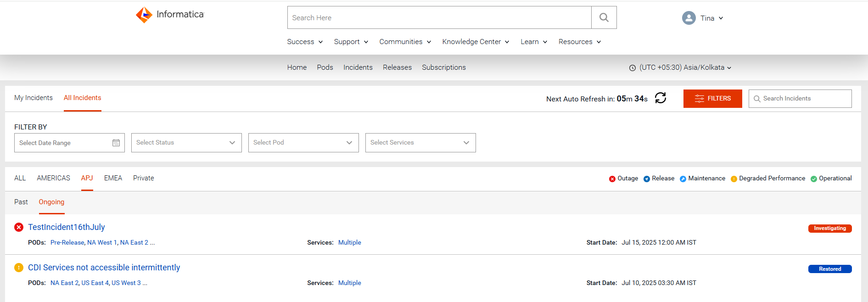
Task: Open the Pods nav item
Action: click(x=325, y=67)
